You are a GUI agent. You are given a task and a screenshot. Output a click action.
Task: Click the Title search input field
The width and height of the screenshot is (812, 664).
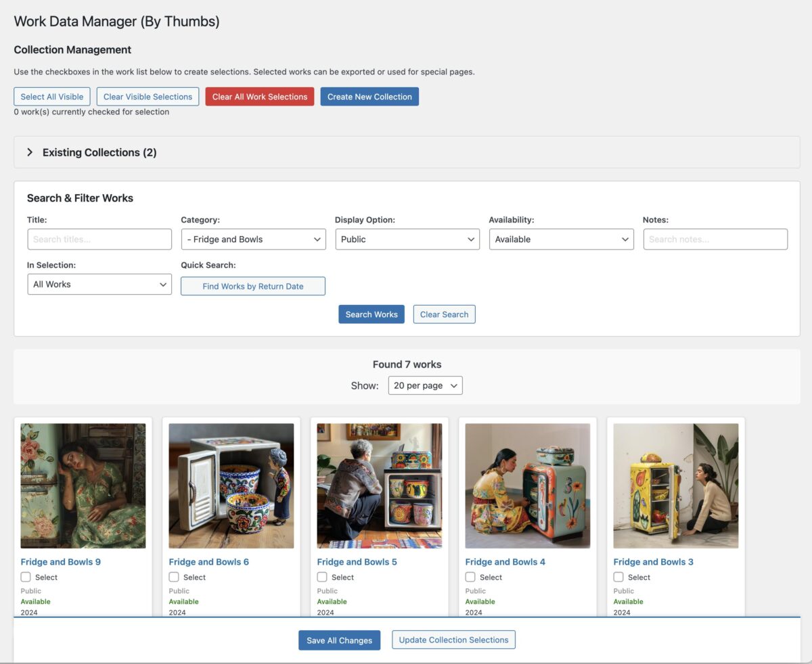(99, 239)
